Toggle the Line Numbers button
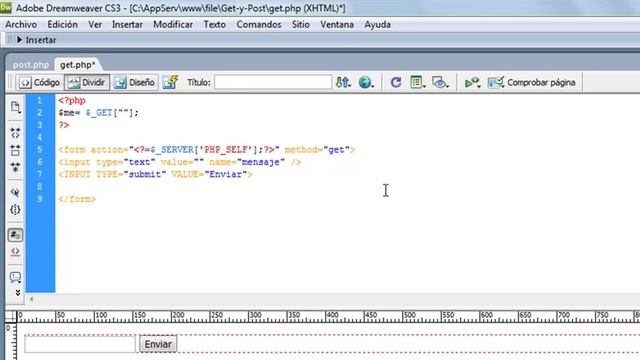Screen dimensions: 640x360 click(15, 235)
